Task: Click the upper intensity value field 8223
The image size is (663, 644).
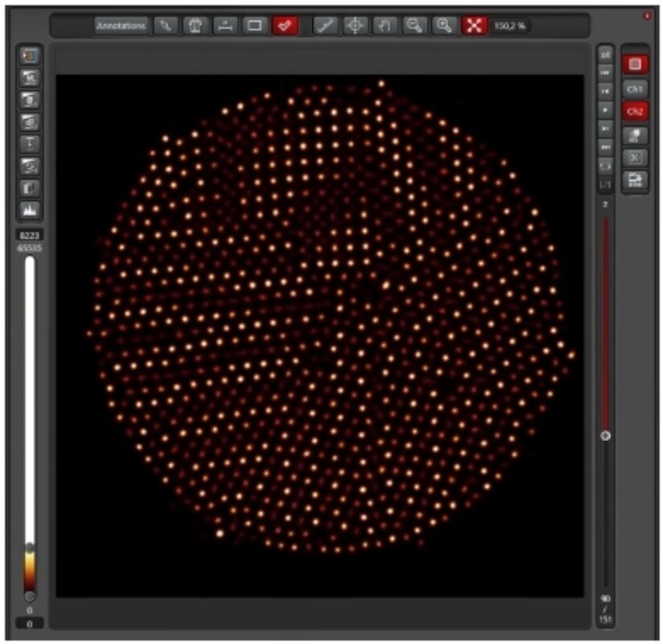Action: pyautogui.click(x=30, y=235)
